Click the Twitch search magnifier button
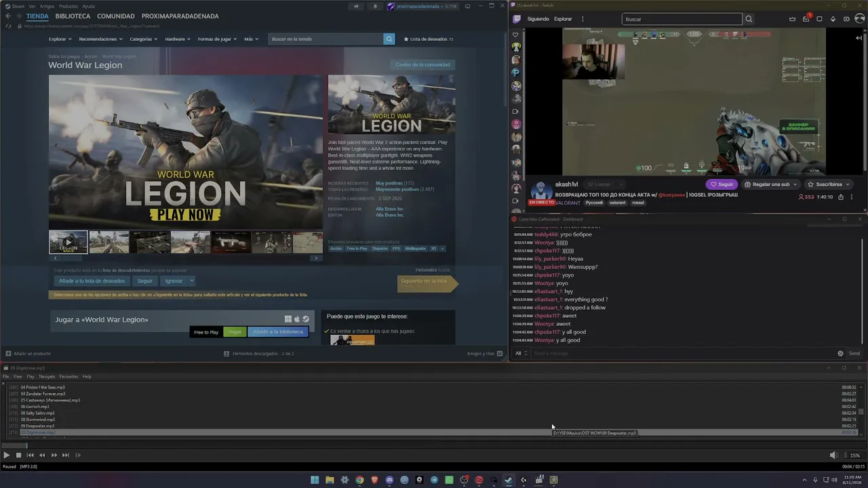This screenshot has height=488, width=868. click(749, 19)
